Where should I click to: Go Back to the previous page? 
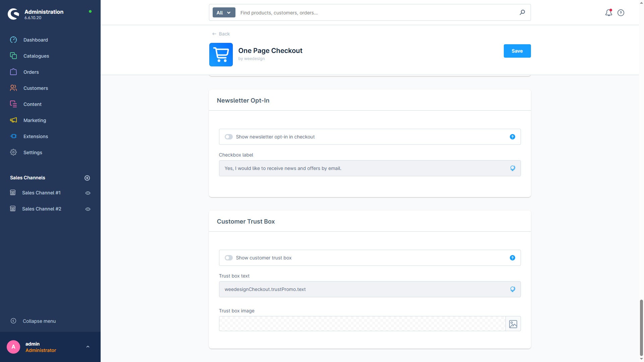pos(221,34)
